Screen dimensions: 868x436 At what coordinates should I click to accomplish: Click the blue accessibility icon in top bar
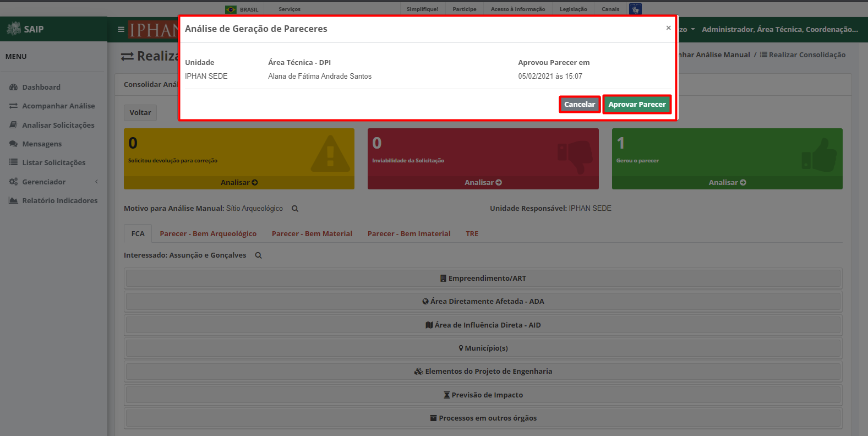[x=635, y=9]
